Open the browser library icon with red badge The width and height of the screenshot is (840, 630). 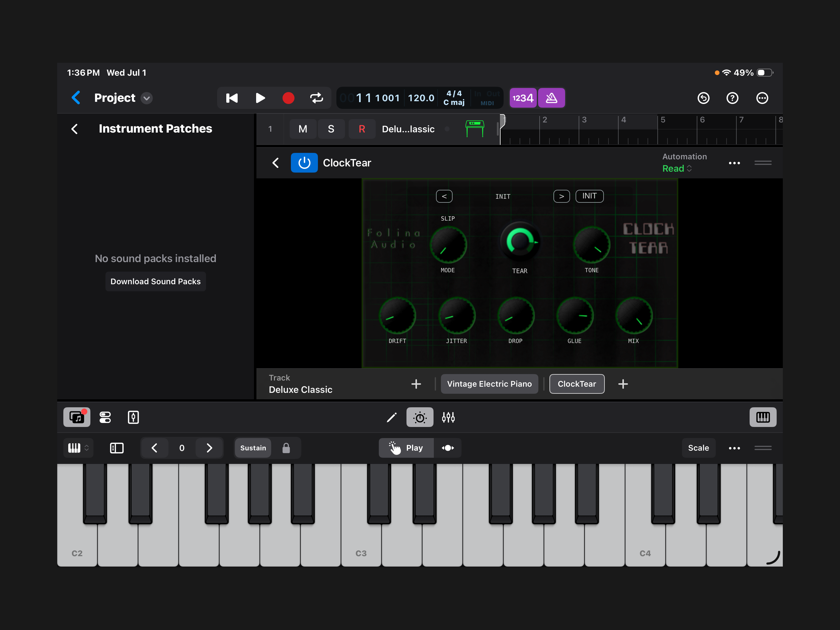[x=77, y=417]
